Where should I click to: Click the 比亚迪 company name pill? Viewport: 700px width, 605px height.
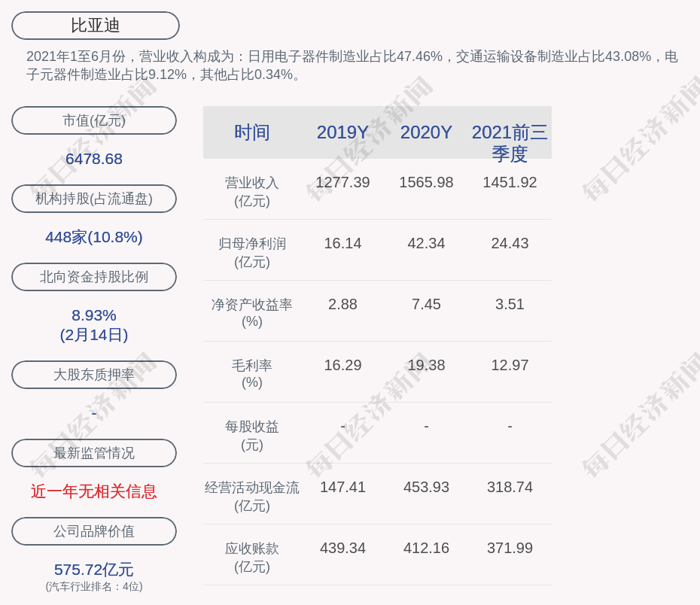(x=96, y=26)
